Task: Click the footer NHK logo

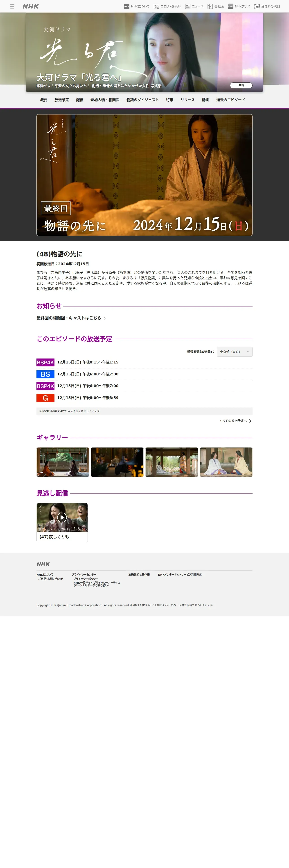Action: 43,564
